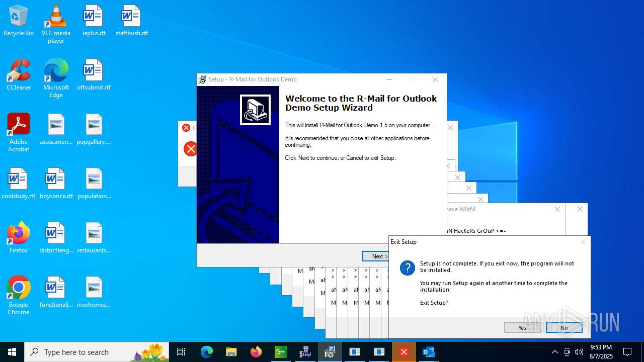Viewport: 644px width, 362px height.
Task: Select the restaurants... image file icon
Action: [94, 238]
